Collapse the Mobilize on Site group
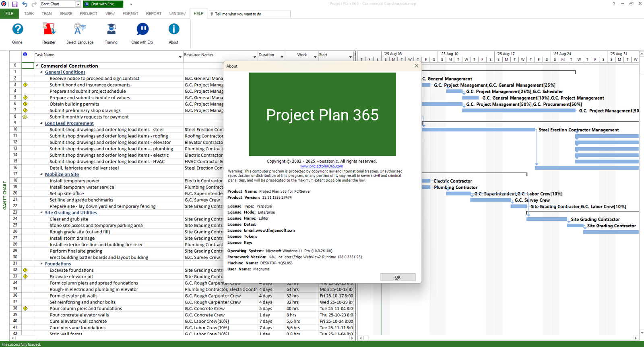This screenshot has width=644, height=347. 41,175
